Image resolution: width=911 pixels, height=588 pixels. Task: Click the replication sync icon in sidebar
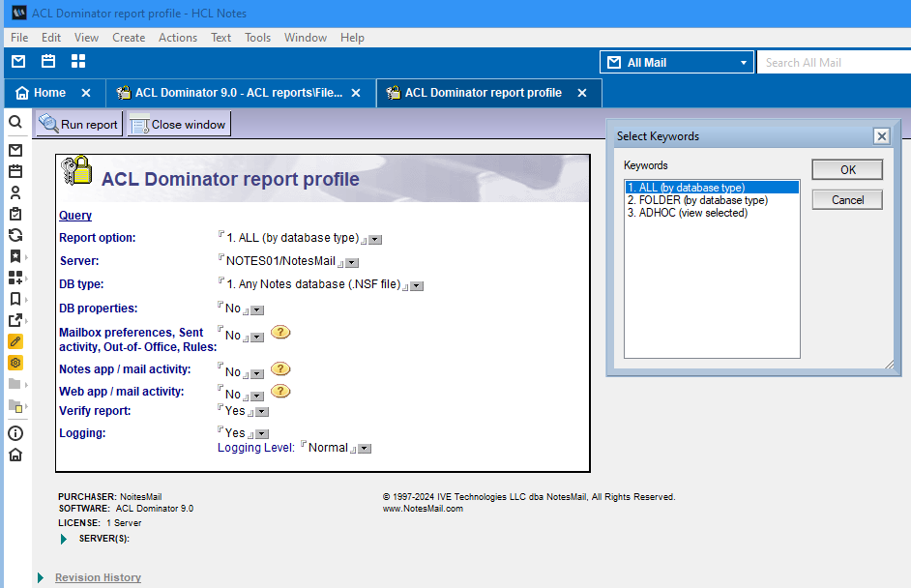[15, 235]
